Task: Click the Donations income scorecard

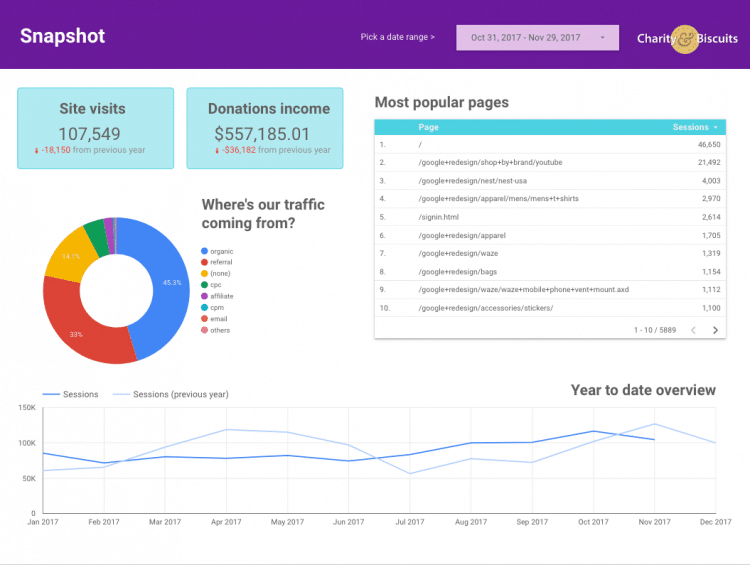Action: (265, 128)
